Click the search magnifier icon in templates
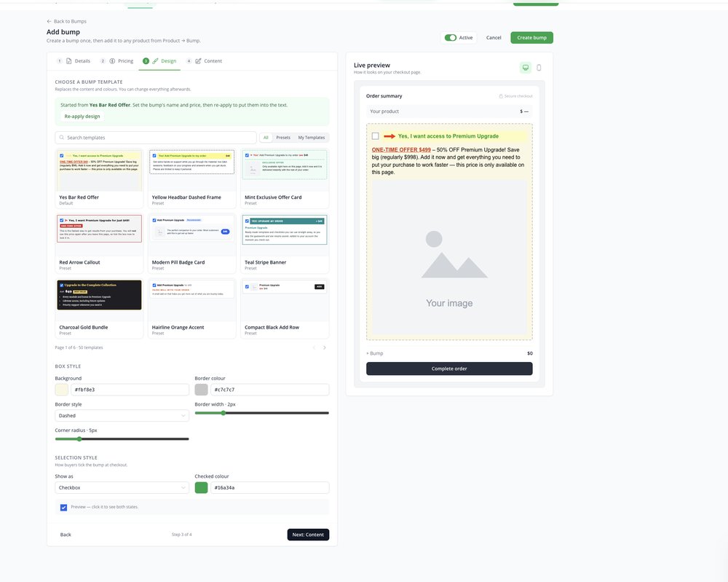This screenshot has width=728, height=582. [62, 138]
